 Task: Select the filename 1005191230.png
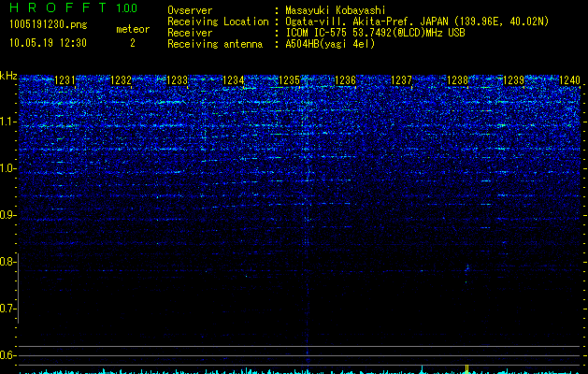(x=49, y=24)
